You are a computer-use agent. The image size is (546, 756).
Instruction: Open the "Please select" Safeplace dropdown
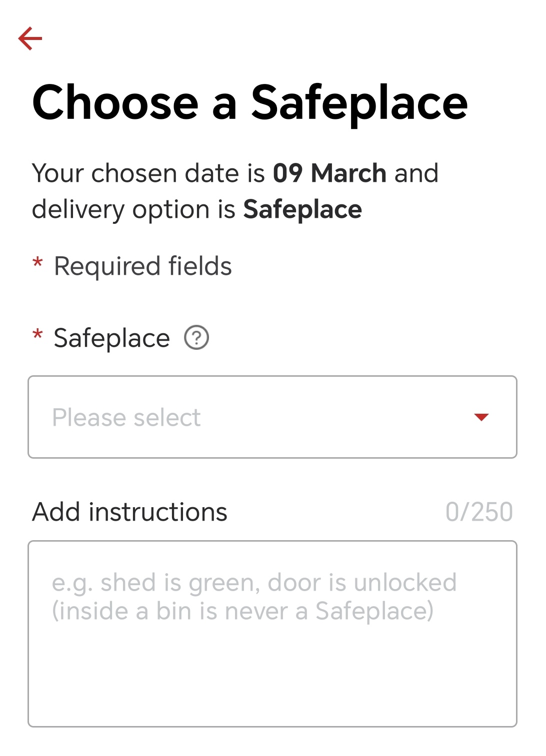[272, 417]
